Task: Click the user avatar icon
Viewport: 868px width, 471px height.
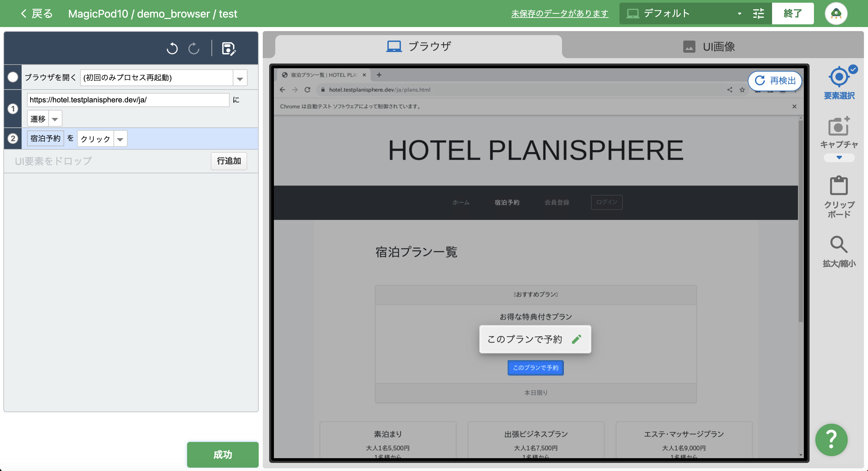Action: tap(836, 14)
